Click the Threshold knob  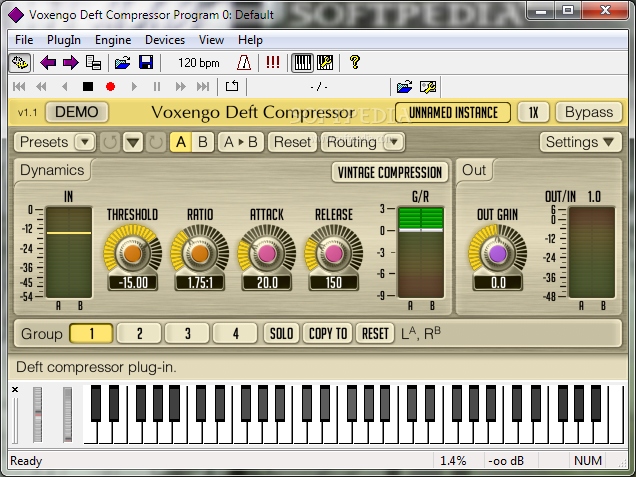(133, 253)
